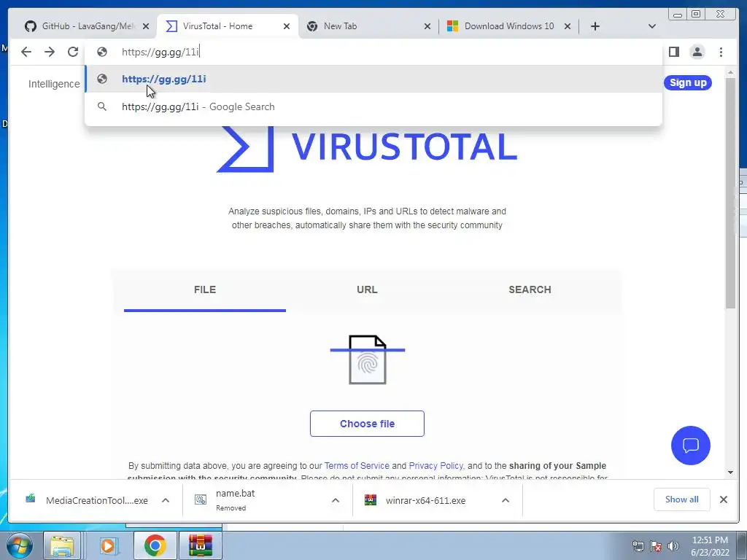This screenshot has height=560, width=747.
Task: Select the URL tab
Action: click(x=367, y=289)
